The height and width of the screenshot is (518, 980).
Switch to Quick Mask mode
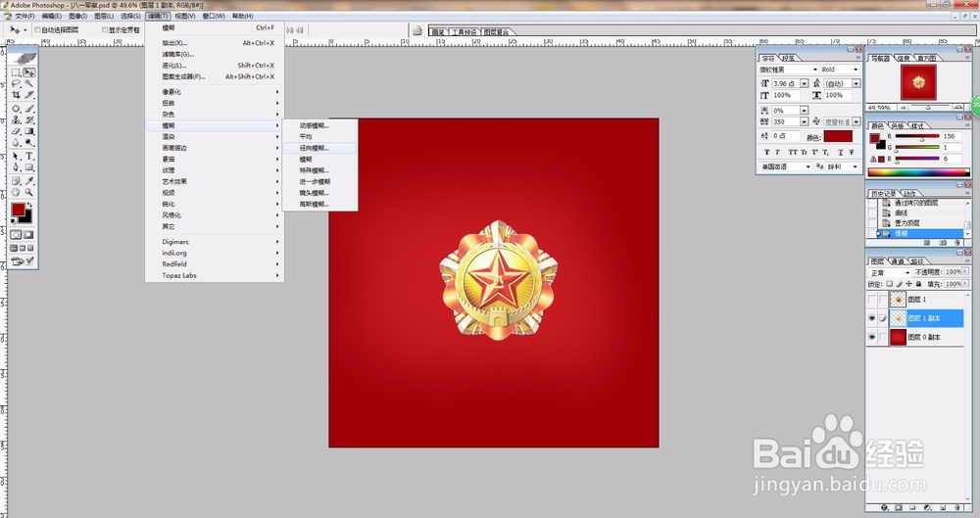(28, 234)
